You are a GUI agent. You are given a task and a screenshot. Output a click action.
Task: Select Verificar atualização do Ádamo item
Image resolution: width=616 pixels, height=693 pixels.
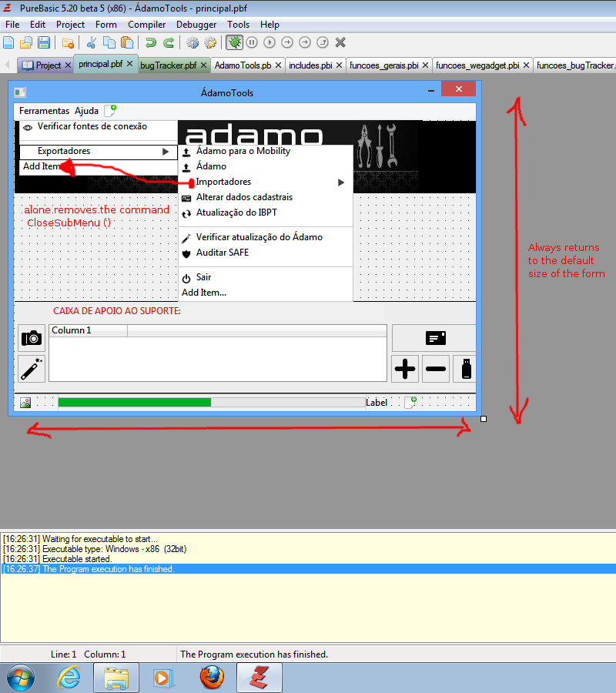pos(266,237)
